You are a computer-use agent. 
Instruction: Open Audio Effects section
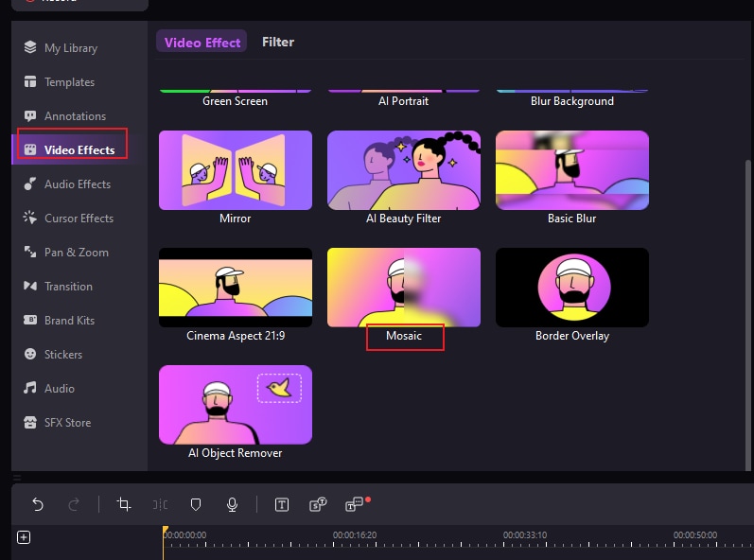click(x=79, y=184)
